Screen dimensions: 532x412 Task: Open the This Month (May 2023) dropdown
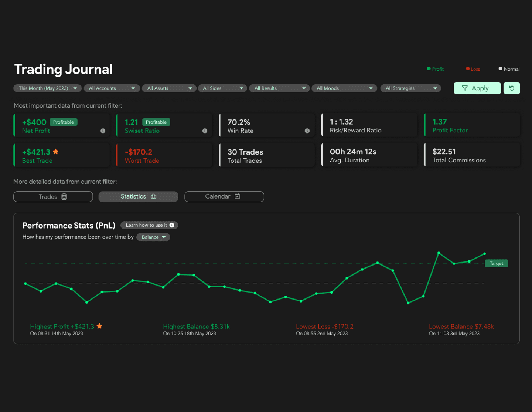click(x=47, y=88)
